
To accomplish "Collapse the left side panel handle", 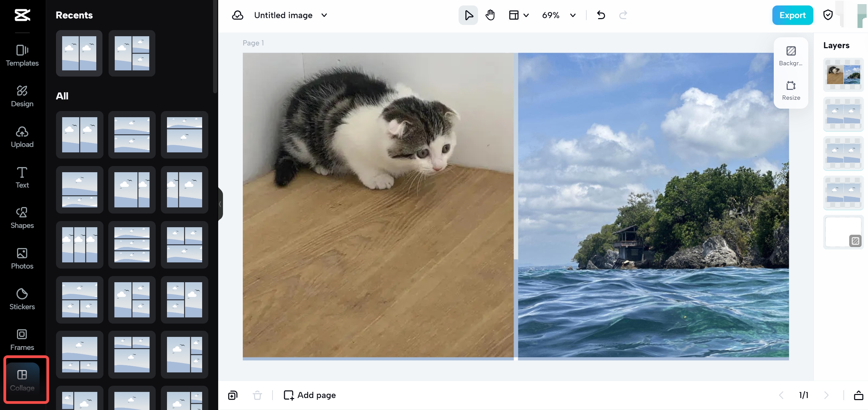I will click(x=220, y=204).
